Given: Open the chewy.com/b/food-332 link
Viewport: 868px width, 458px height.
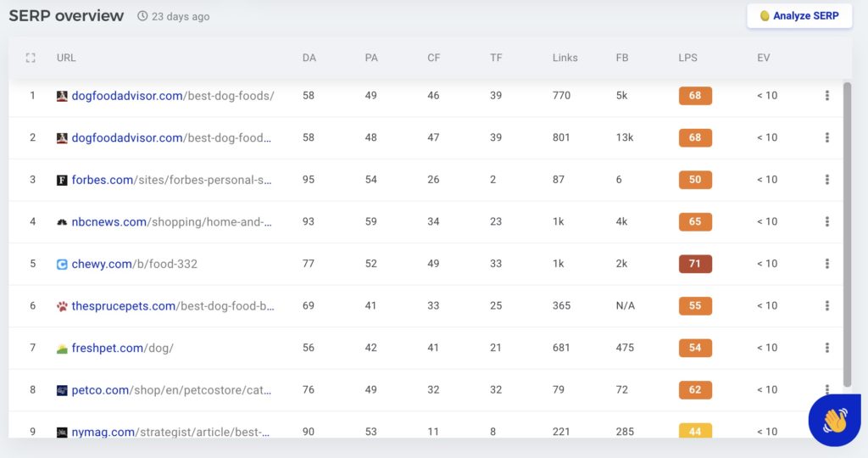Looking at the screenshot, I should pyautogui.click(x=135, y=264).
